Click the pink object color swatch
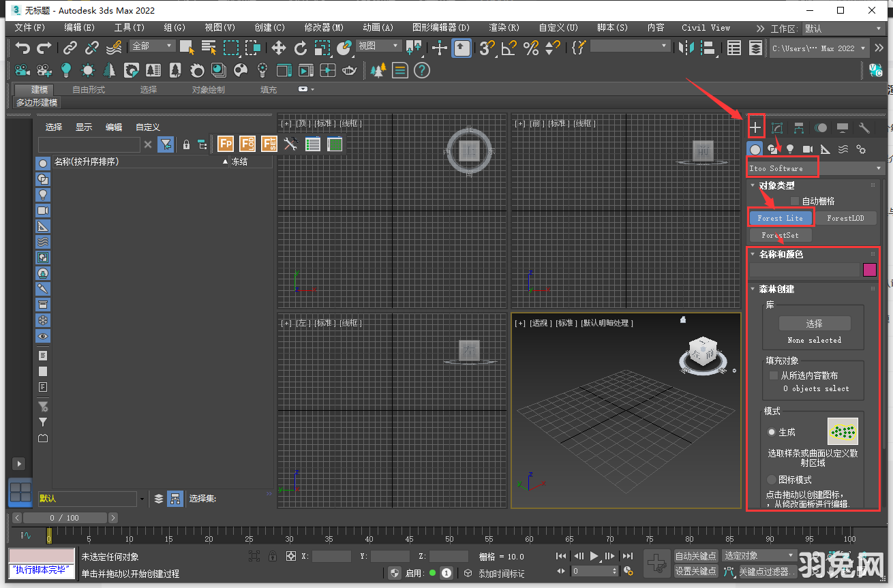Image resolution: width=893 pixels, height=588 pixels. click(870, 270)
